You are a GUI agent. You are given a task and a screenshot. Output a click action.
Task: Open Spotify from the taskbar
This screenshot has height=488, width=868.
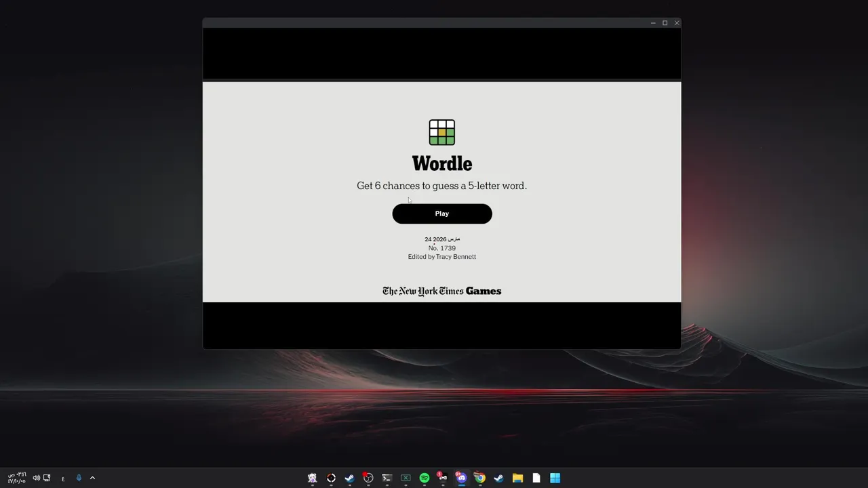(425, 478)
